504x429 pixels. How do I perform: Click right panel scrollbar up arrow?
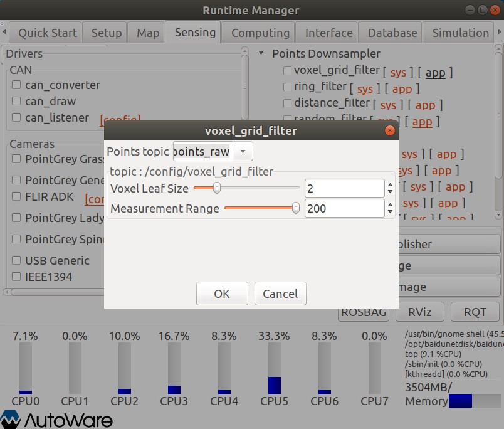tap(498, 48)
